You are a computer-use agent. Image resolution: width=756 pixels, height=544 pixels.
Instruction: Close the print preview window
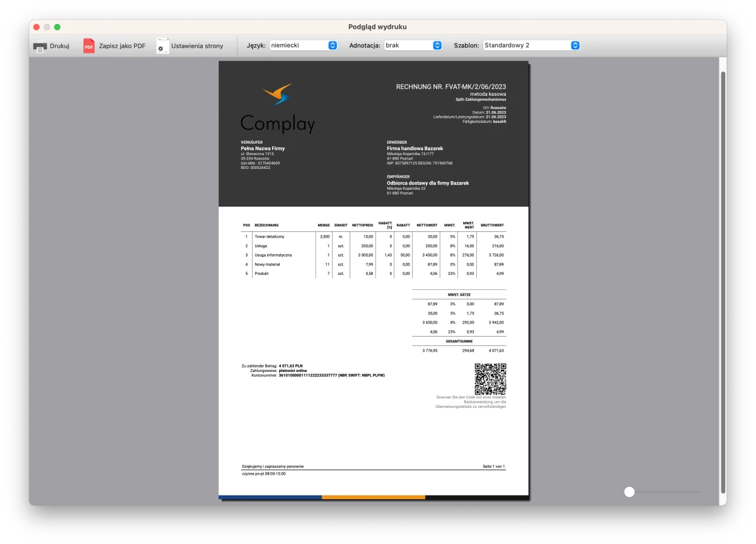click(x=37, y=27)
